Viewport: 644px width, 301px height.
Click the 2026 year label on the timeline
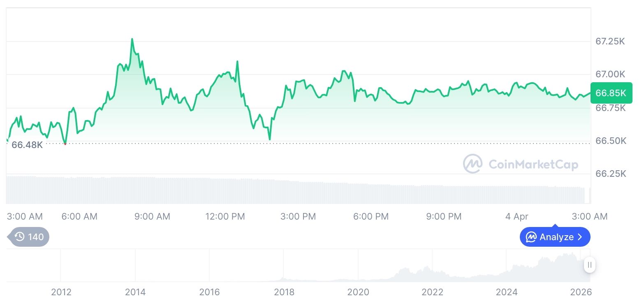[581, 292]
